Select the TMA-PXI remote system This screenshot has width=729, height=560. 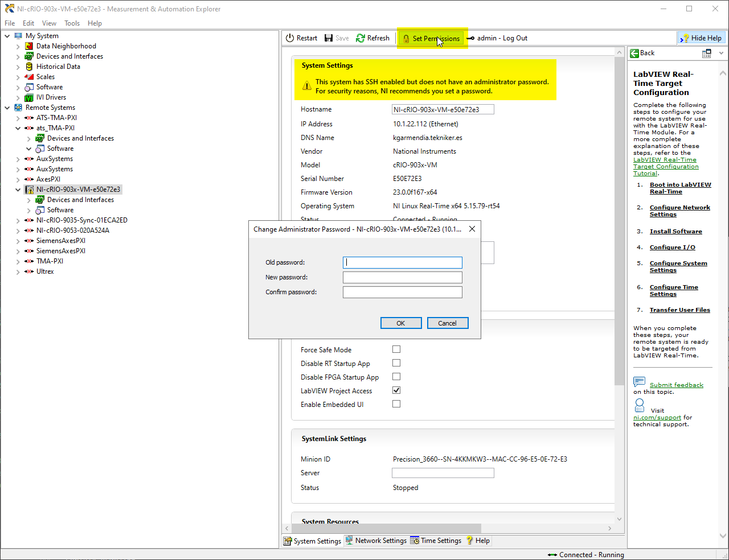point(50,261)
